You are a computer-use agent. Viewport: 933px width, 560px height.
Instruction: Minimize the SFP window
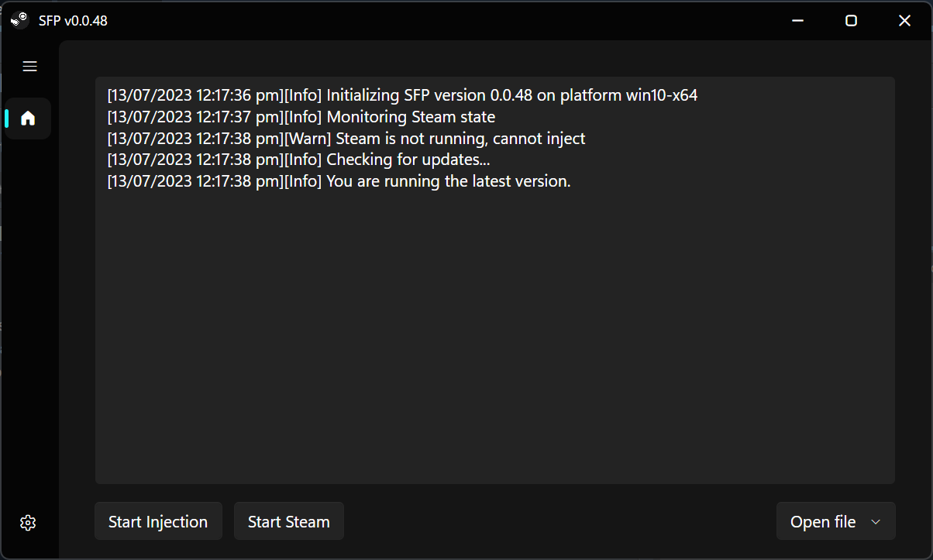(x=797, y=21)
